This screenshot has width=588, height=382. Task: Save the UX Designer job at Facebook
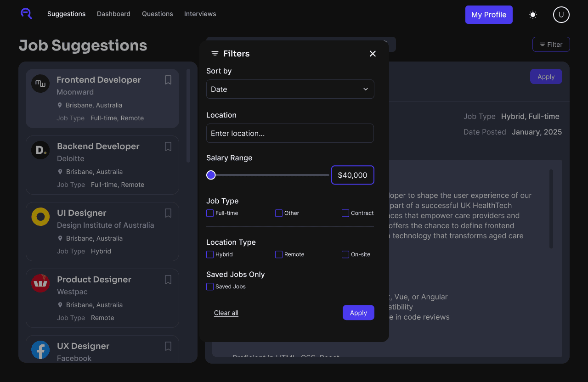[168, 346]
